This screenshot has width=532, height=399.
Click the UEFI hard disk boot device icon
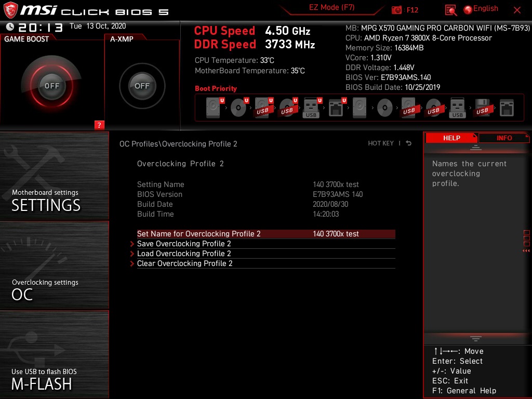tap(215, 108)
